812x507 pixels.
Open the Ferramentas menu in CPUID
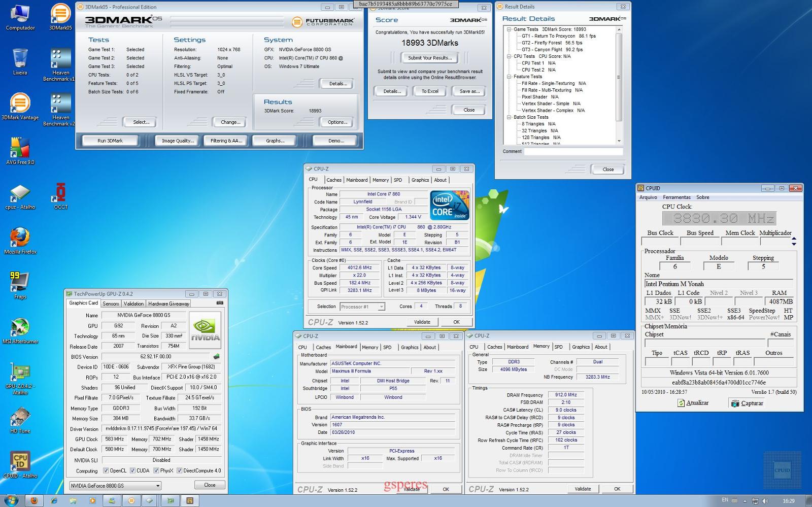676,197
